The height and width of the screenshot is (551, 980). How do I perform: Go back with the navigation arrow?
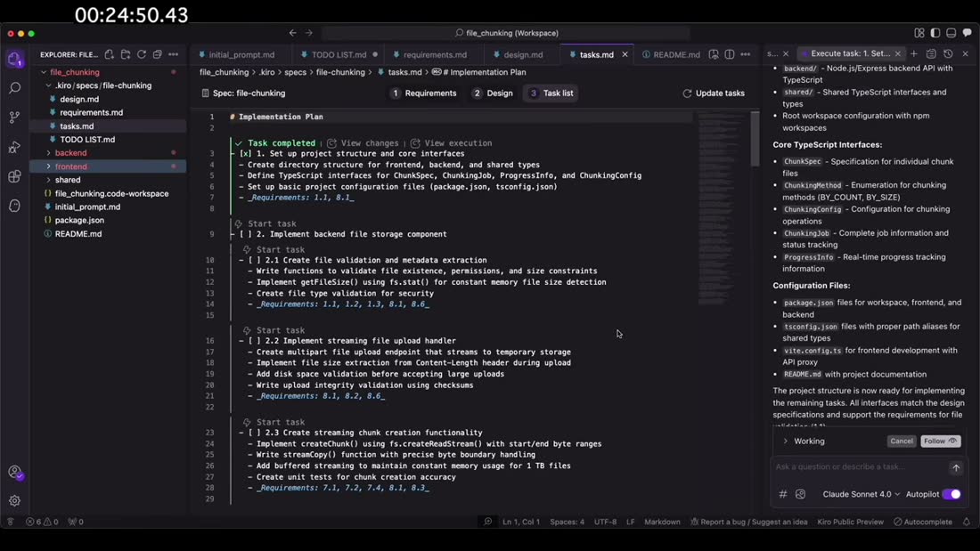pos(292,32)
